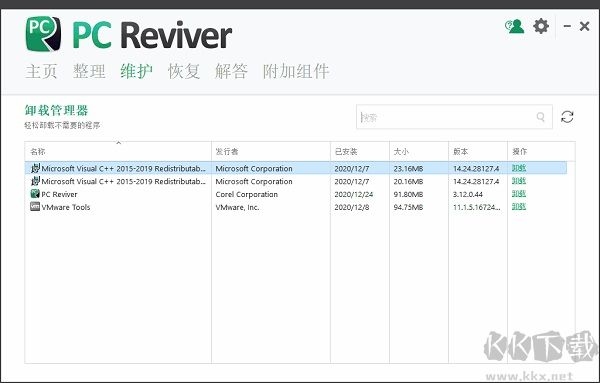600x383 pixels.
Task: Close the PC Reviver window
Action: (x=584, y=26)
